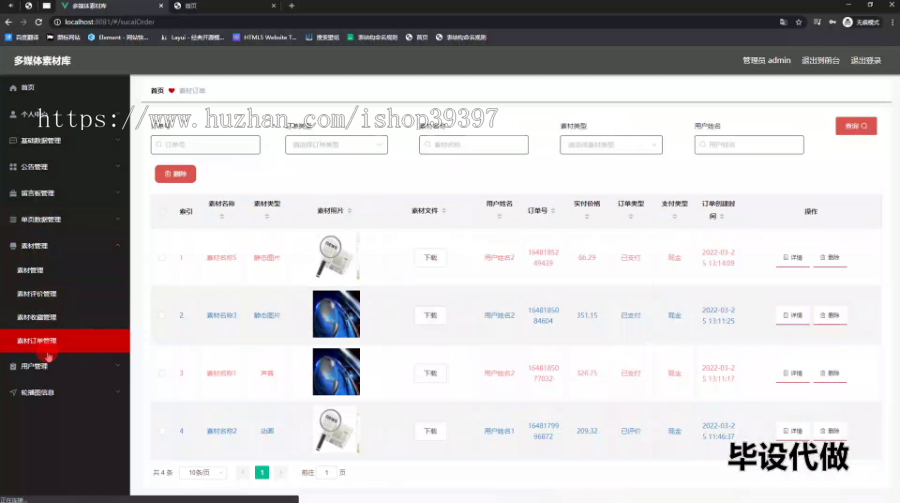Viewport: 900px width, 503px height.
Task: Toggle the select-all checkbox in table header
Action: (x=162, y=211)
